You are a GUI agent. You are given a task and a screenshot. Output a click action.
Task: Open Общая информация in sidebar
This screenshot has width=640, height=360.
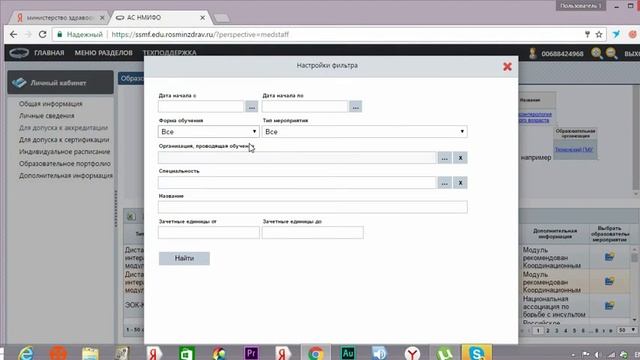(x=51, y=104)
